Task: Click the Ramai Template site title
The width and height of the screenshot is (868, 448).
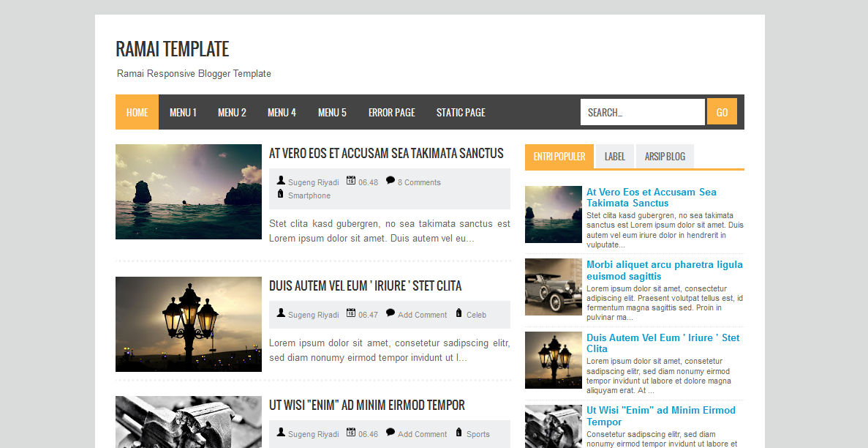Action: tap(172, 49)
